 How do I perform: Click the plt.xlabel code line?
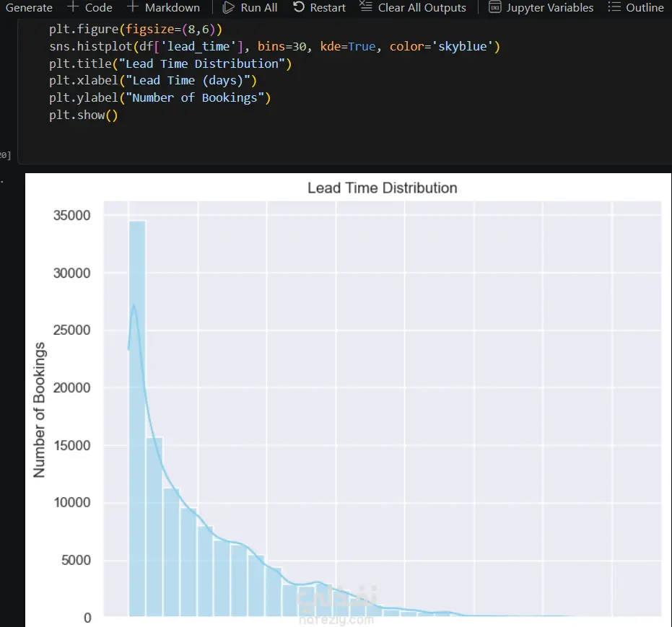tap(152, 81)
